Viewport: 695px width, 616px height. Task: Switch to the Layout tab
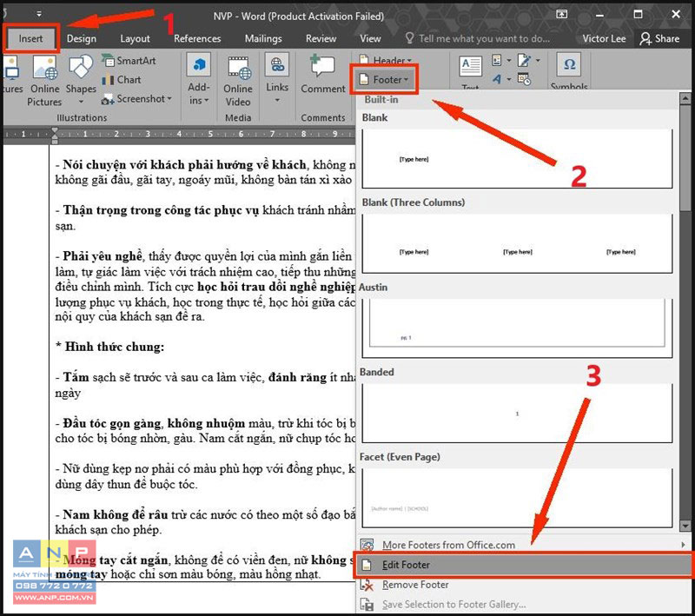(135, 38)
